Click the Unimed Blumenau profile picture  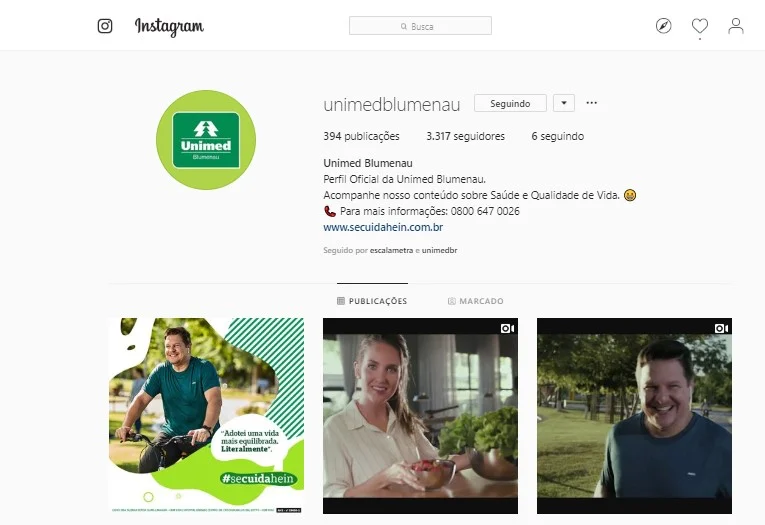206,140
